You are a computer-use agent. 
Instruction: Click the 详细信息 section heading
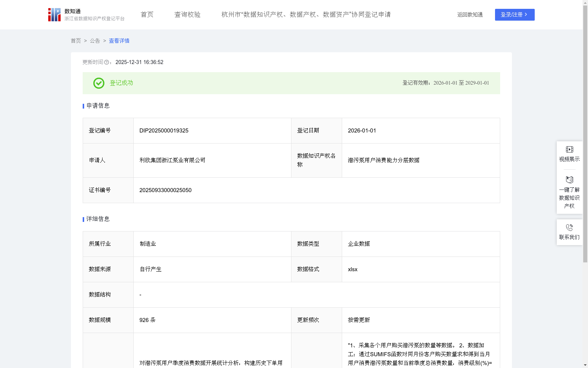(x=98, y=219)
